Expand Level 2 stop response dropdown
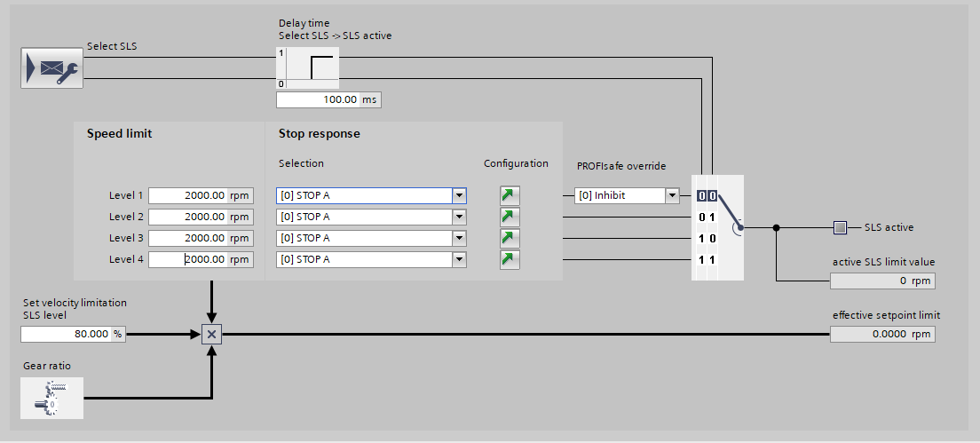The height and width of the screenshot is (443, 980). (x=460, y=217)
